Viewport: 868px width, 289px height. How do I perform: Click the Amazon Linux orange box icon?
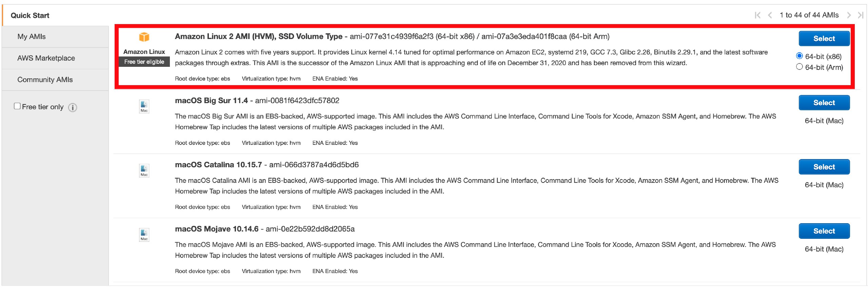pyautogui.click(x=144, y=37)
